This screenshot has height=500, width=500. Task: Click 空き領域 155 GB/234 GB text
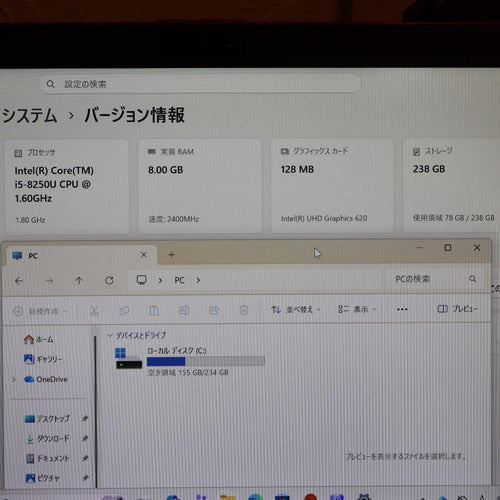(x=188, y=372)
